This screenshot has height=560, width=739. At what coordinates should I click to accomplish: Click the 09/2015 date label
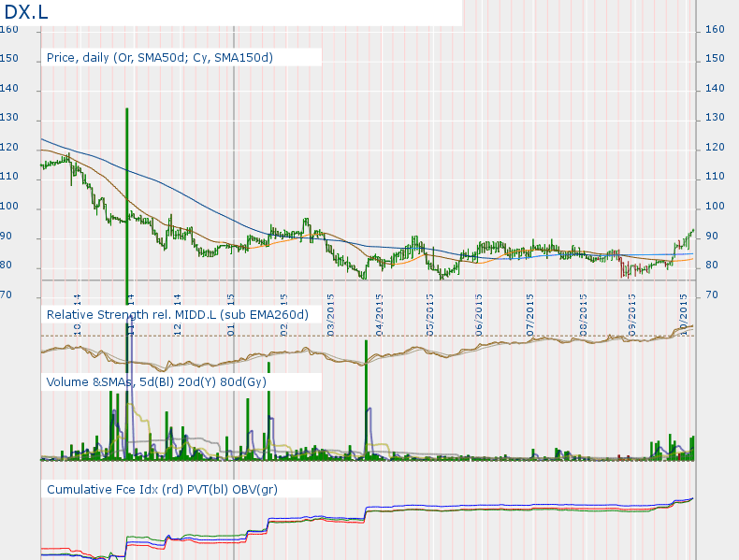pos(632,315)
